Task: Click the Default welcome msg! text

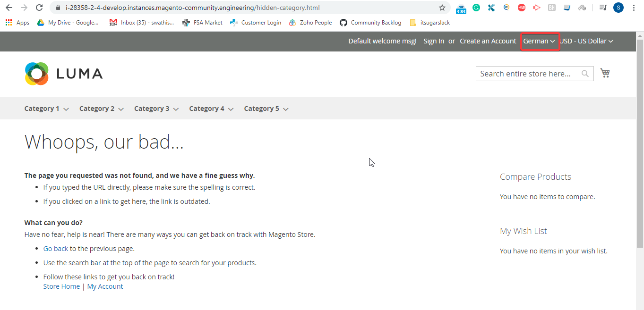Action: click(x=382, y=41)
